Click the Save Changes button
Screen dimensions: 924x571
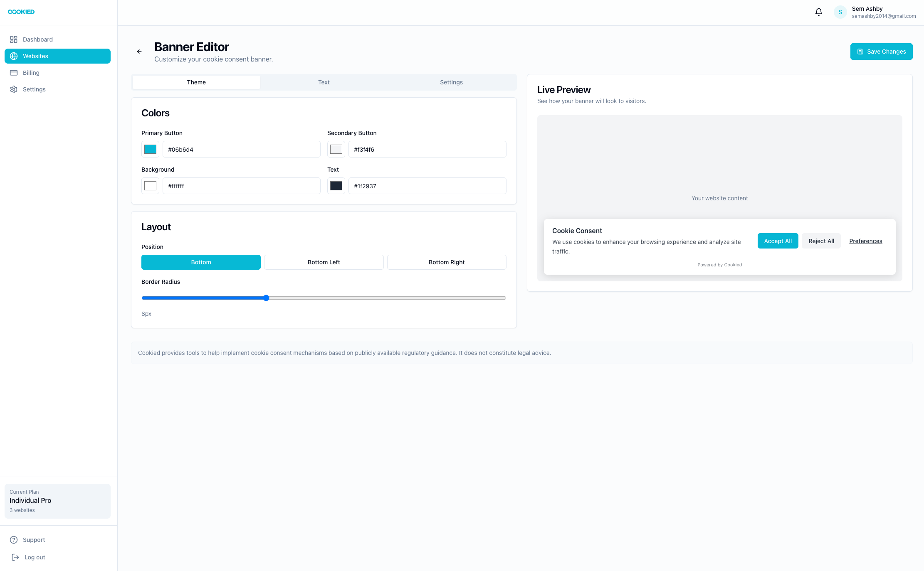click(882, 51)
